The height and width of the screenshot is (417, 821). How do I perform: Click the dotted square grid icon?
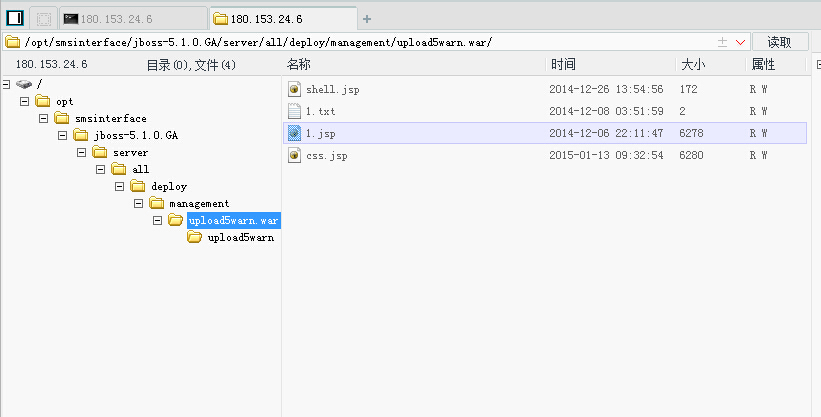click(43, 19)
